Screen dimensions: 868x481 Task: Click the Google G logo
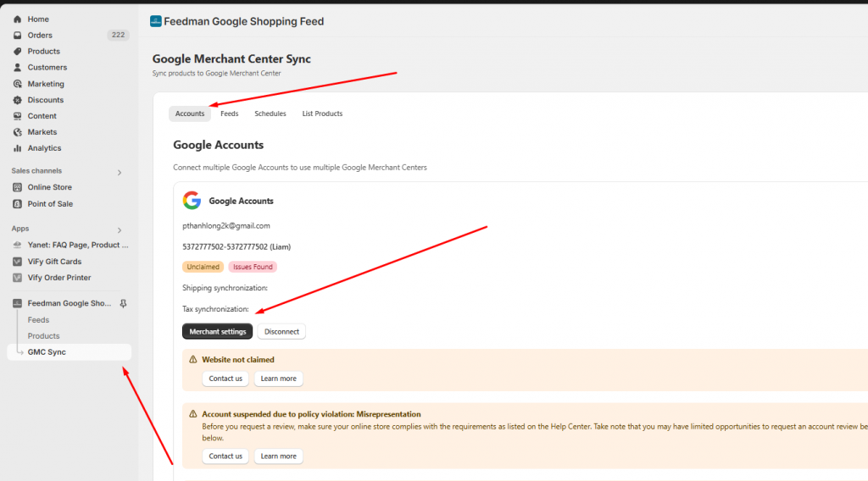point(192,200)
